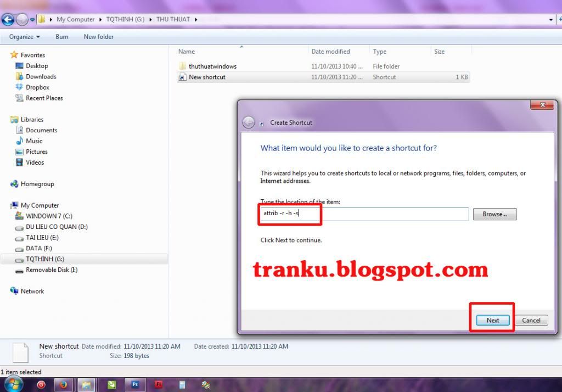Open the notepad-like taskbar icon
Screen dimensions: 562x392
pyautogui.click(x=182, y=385)
